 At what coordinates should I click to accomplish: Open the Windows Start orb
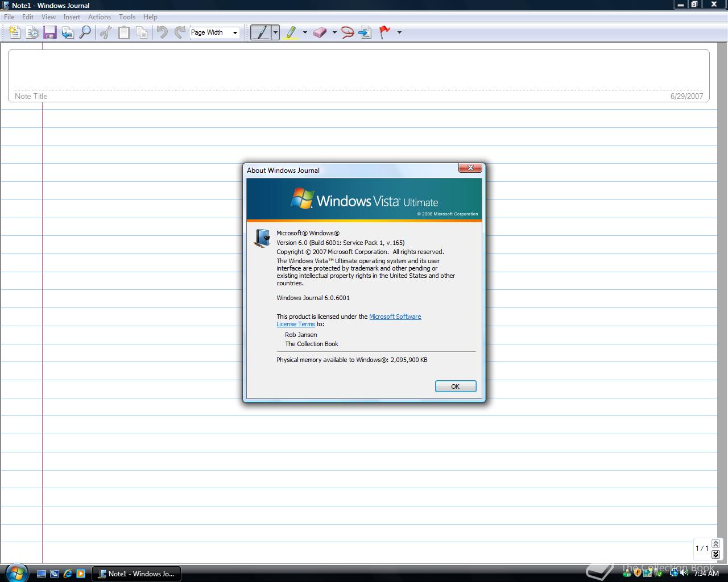(x=15, y=573)
